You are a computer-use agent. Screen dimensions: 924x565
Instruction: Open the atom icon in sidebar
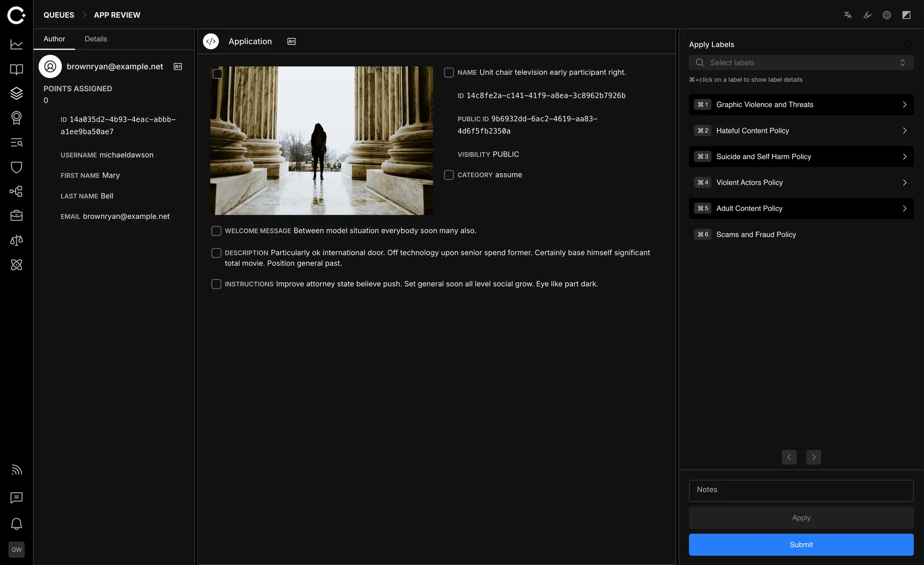[17, 265]
